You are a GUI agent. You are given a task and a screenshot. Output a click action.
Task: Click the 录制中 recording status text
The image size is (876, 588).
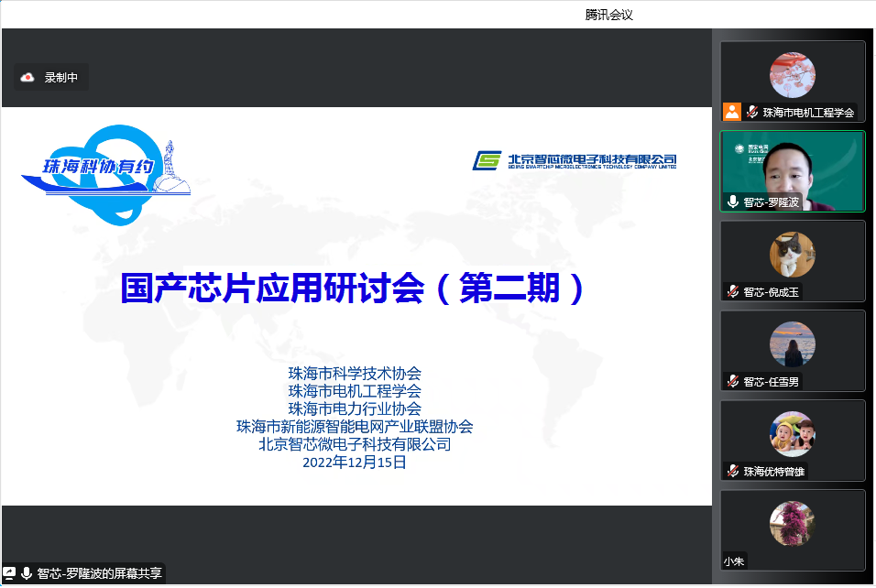60,78
